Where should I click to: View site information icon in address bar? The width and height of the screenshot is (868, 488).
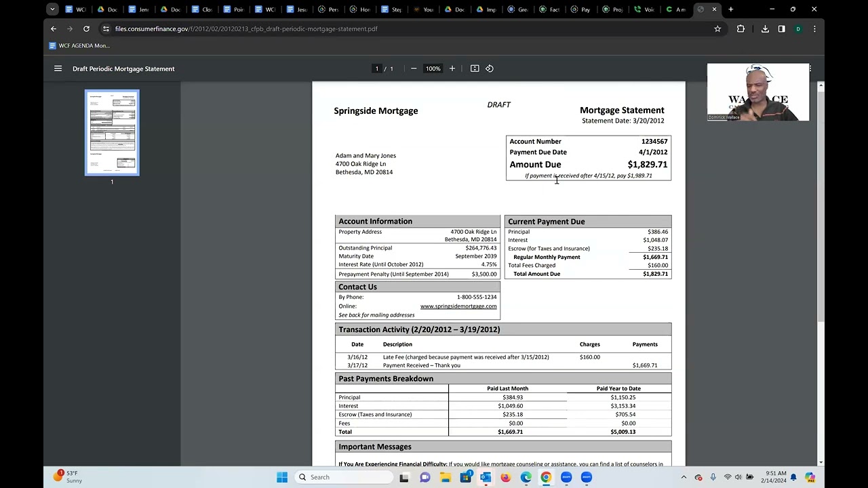point(106,29)
